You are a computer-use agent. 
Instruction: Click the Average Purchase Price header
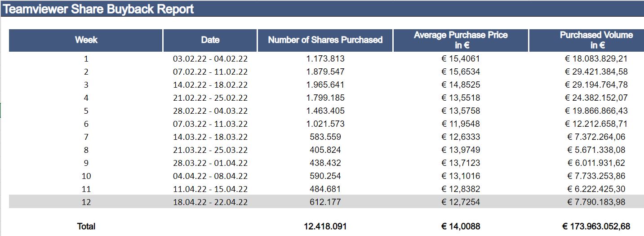pos(461,40)
